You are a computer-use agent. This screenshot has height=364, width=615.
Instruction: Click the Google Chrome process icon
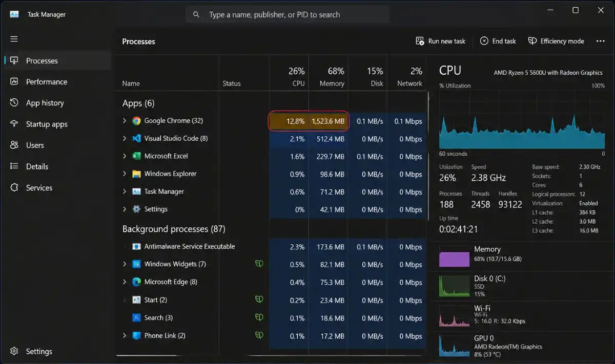pos(136,121)
